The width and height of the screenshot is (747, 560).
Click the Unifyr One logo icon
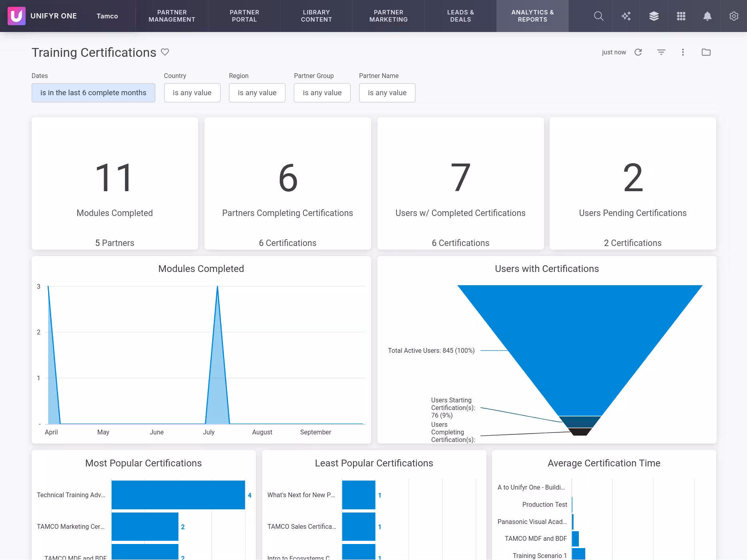coord(16,16)
